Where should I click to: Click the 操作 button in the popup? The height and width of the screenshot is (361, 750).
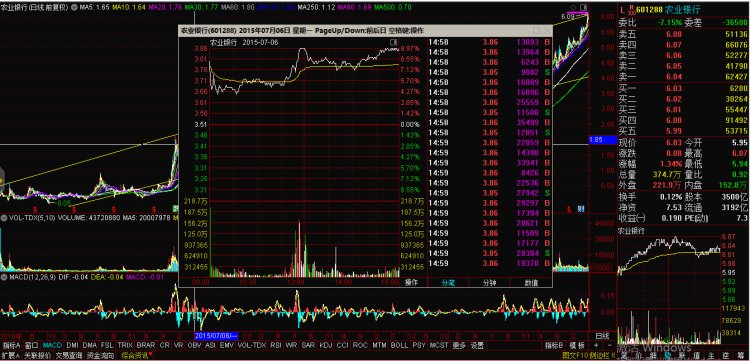point(411,283)
